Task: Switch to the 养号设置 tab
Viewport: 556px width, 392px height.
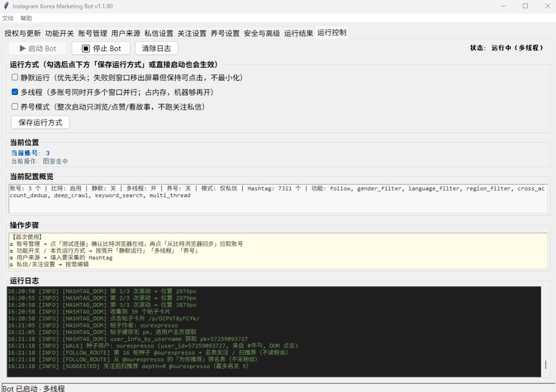Action: [x=225, y=33]
